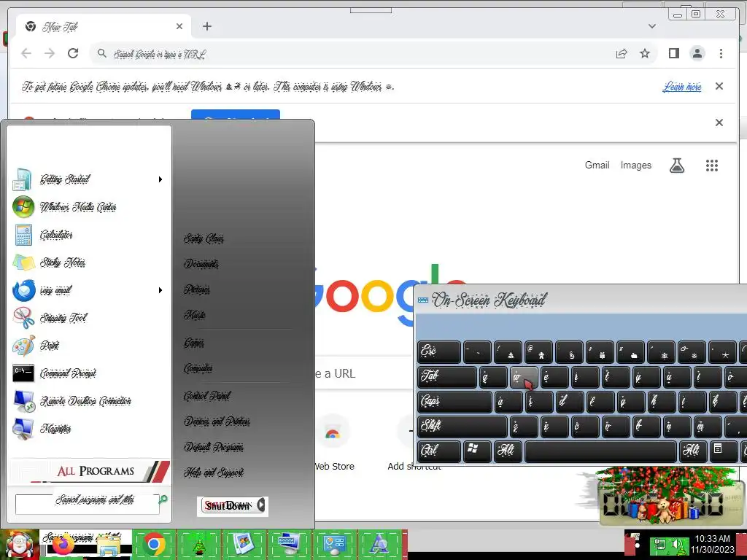Open Getting Started from the Start menu
Viewport: 747px width, 560px height.
point(88,179)
